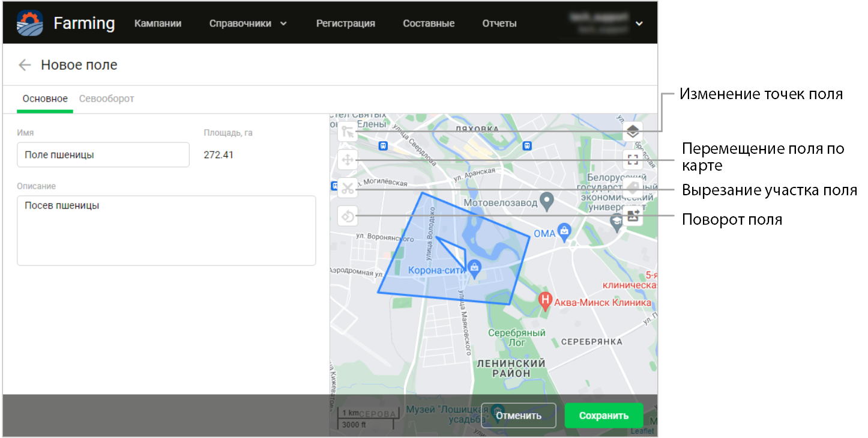
Task: Open the Отчеты menu
Action: point(499,23)
